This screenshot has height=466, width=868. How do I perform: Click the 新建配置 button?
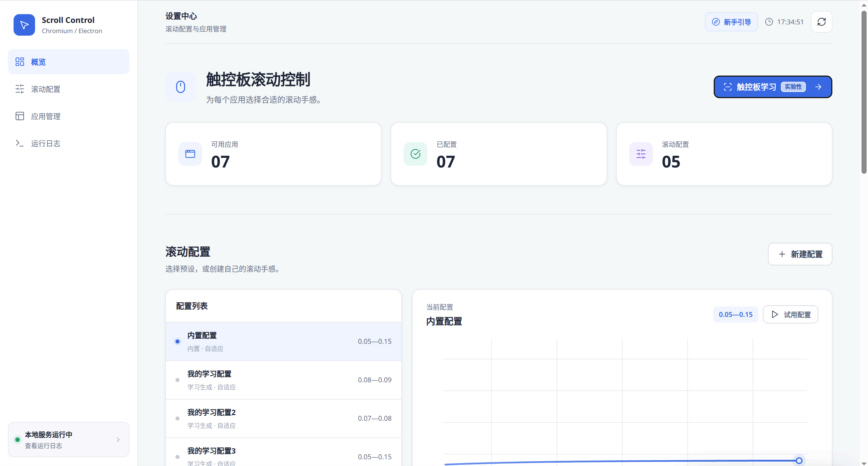click(x=800, y=254)
